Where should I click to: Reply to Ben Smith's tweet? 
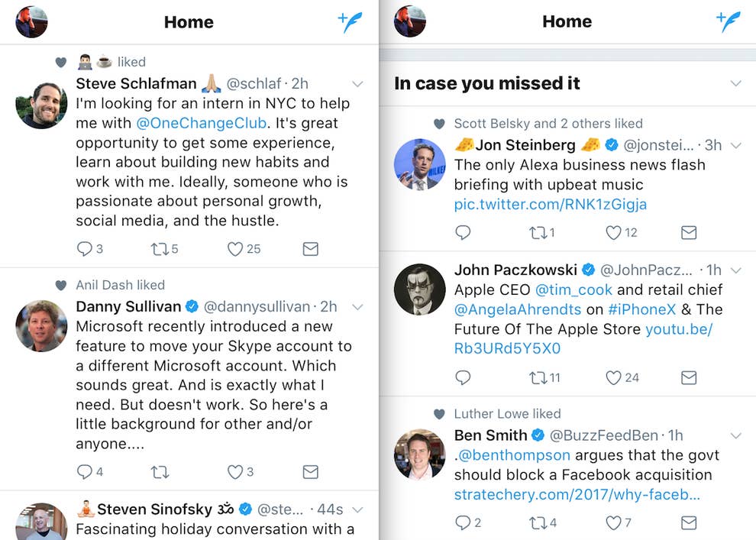pyautogui.click(x=463, y=522)
